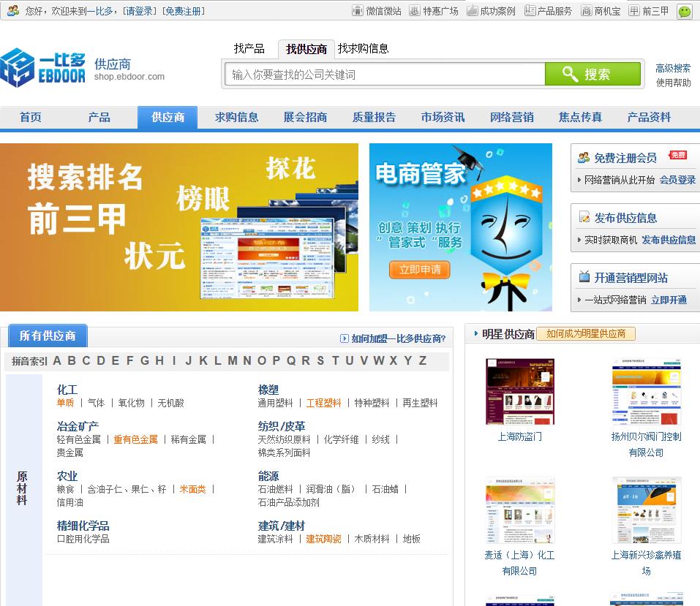This screenshot has height=606, width=700.
Task: Open the 产品 navigation item
Action: [x=99, y=118]
